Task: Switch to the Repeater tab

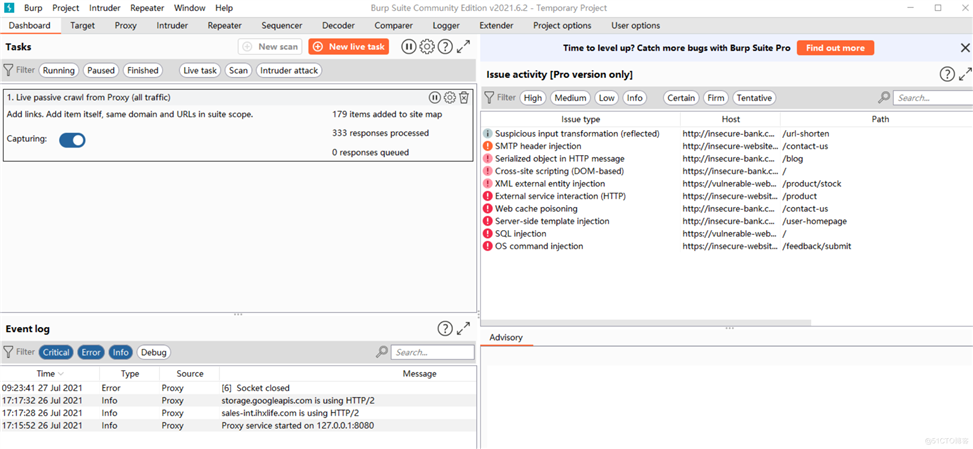Action: tap(225, 25)
